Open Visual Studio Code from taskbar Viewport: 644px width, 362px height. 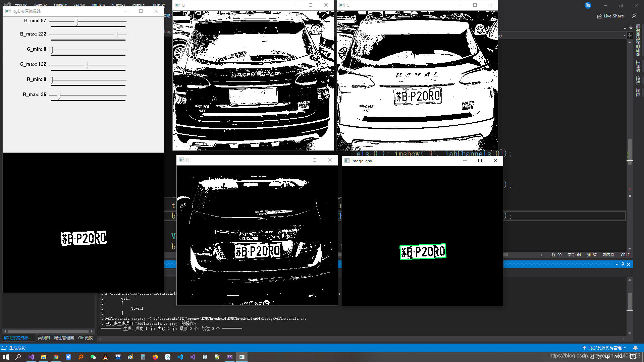(180, 357)
